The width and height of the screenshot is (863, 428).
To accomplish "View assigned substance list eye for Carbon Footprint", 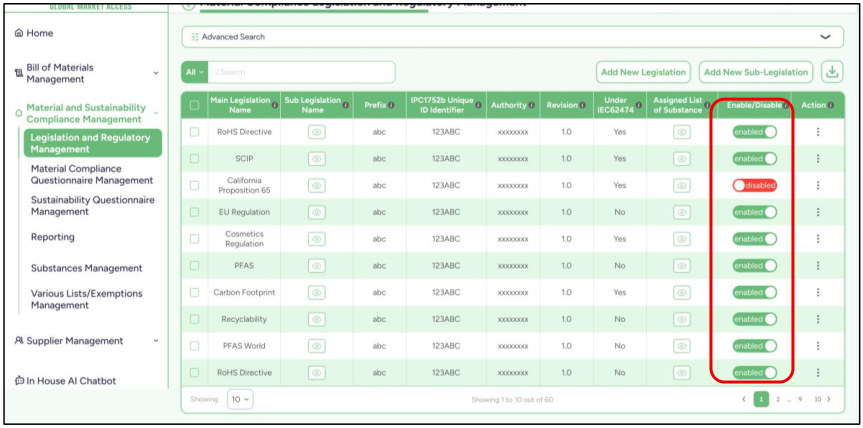I will [681, 293].
